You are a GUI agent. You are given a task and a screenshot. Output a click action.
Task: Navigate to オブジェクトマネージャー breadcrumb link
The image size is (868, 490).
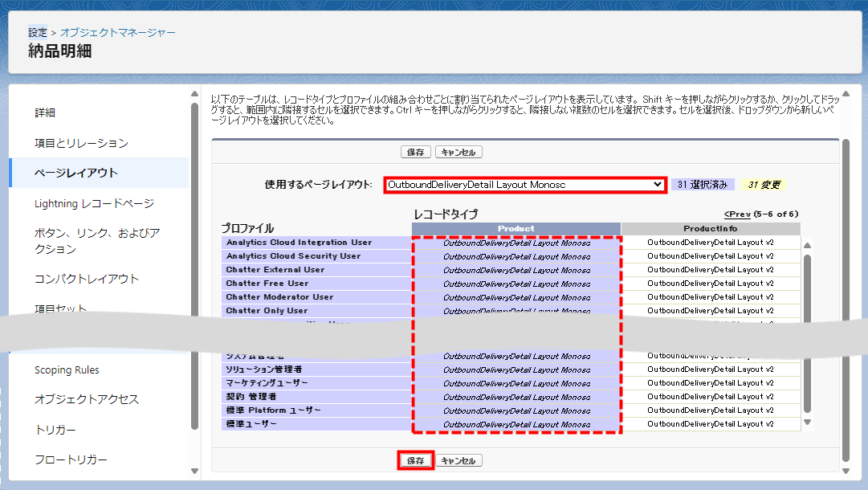pos(118,33)
